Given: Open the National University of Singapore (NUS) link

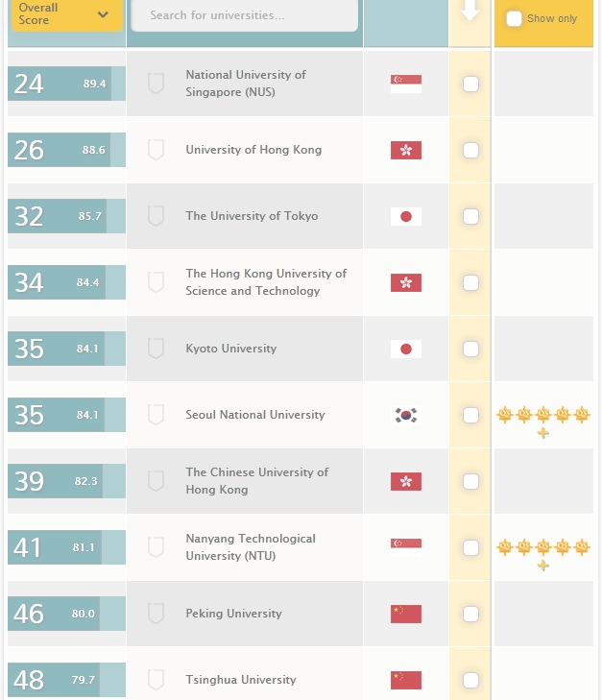Looking at the screenshot, I should coord(246,84).
